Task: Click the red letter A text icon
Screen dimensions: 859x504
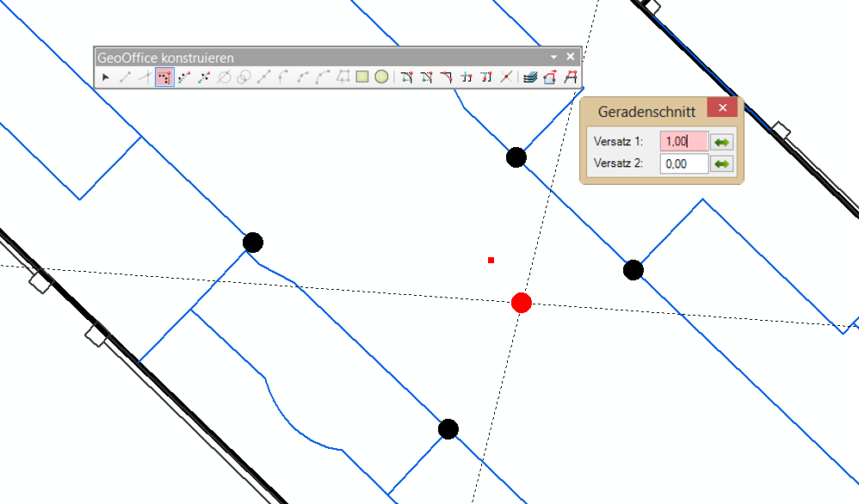Action: coord(570,77)
